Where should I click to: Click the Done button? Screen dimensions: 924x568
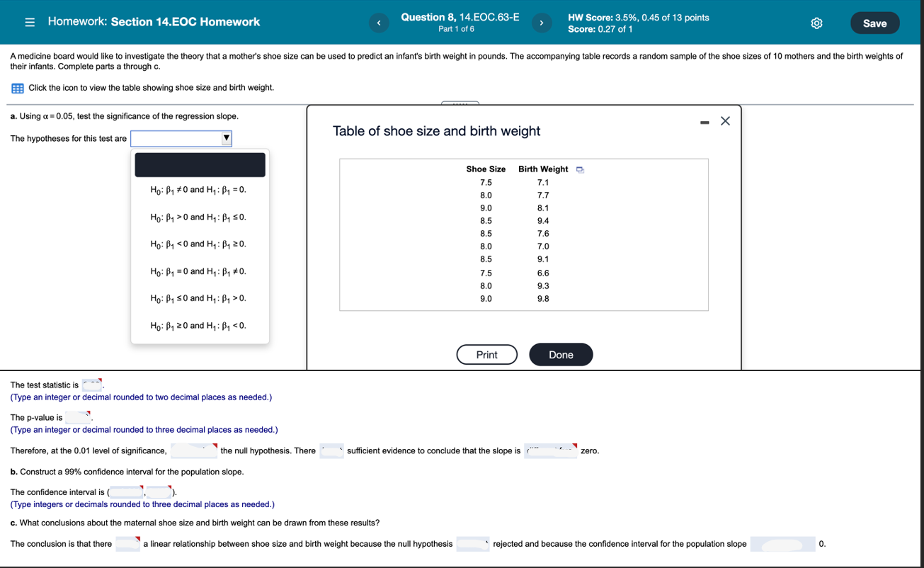coord(561,354)
